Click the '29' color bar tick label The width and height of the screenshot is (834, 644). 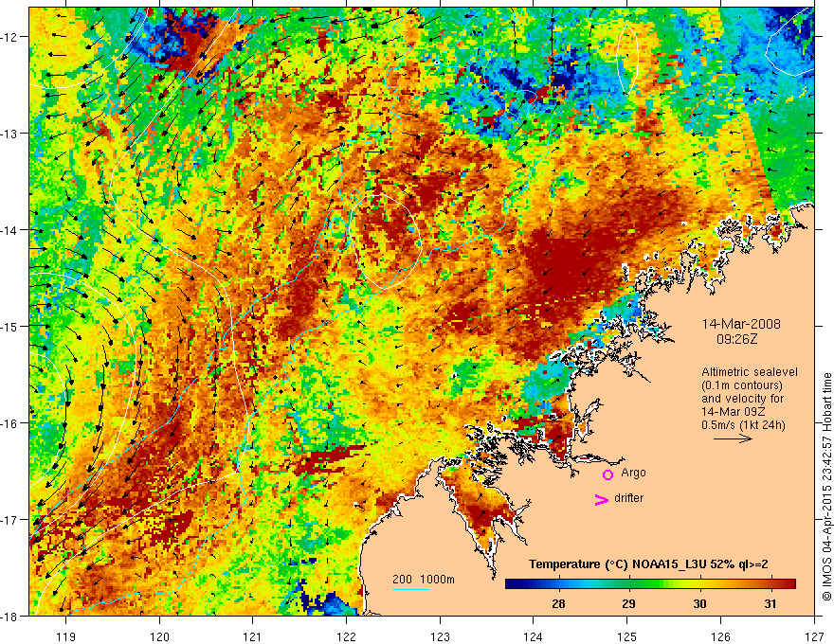628,603
